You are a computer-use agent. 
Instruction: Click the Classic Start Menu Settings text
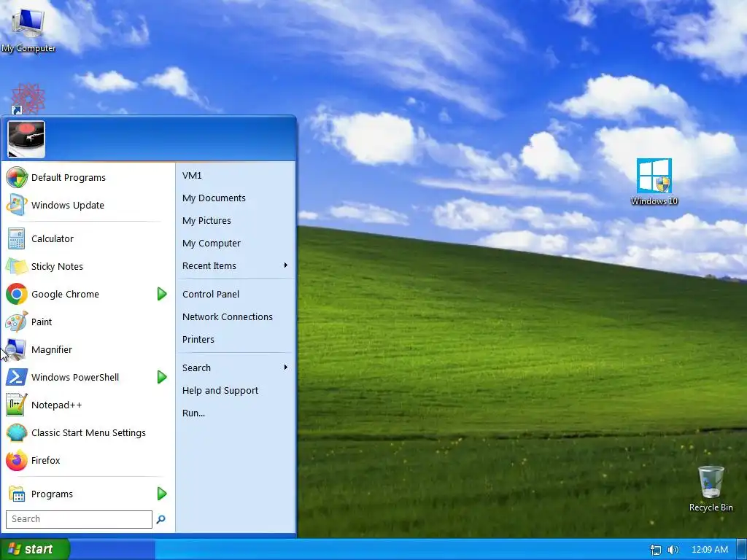tap(88, 432)
